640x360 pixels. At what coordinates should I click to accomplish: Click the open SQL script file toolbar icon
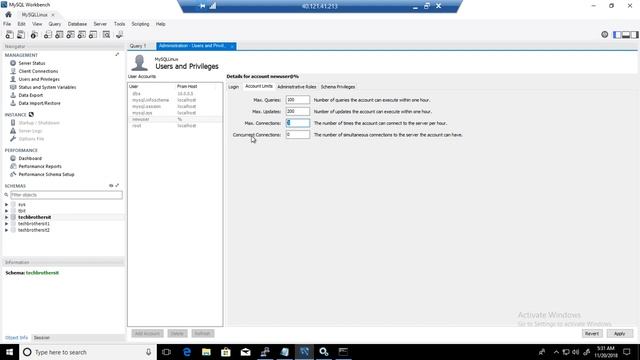[x=21, y=35]
